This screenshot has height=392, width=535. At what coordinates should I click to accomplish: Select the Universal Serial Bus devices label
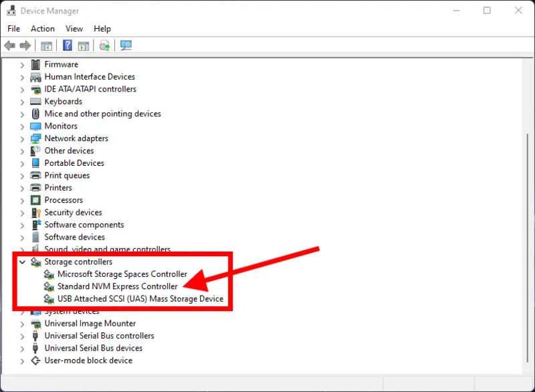pos(93,348)
